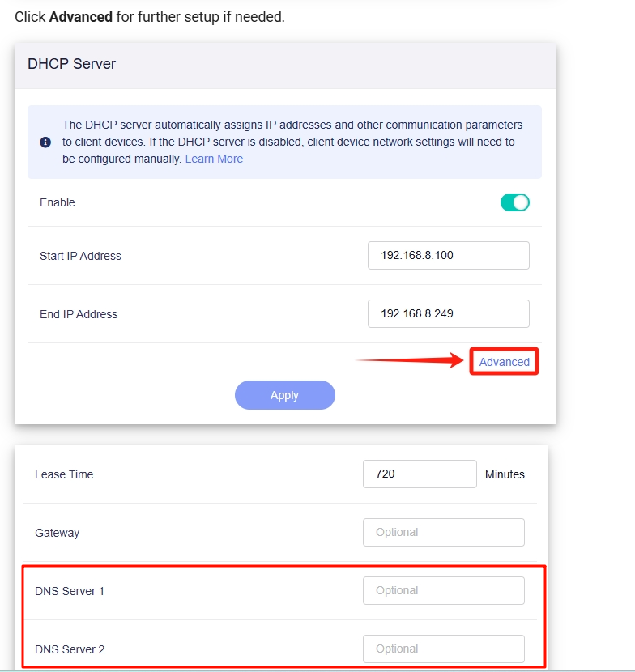Focus the Start IP Address field
Image resolution: width=635 pixels, height=672 pixels.
tap(448, 256)
